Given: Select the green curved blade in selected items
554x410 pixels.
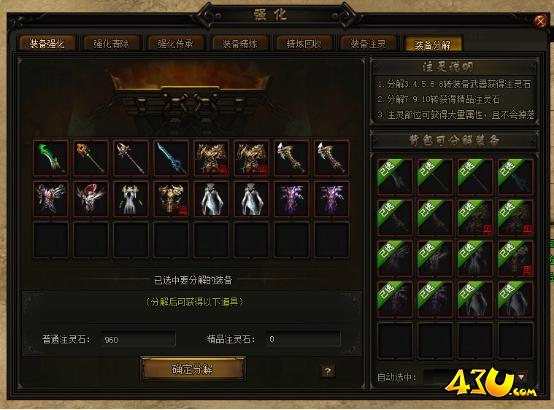Looking at the screenshot, I should coord(51,157).
